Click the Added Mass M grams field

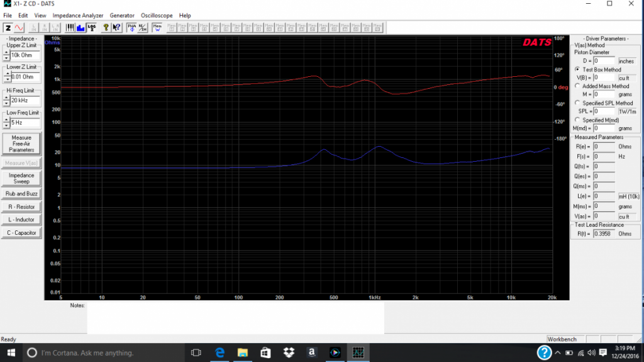tap(604, 94)
